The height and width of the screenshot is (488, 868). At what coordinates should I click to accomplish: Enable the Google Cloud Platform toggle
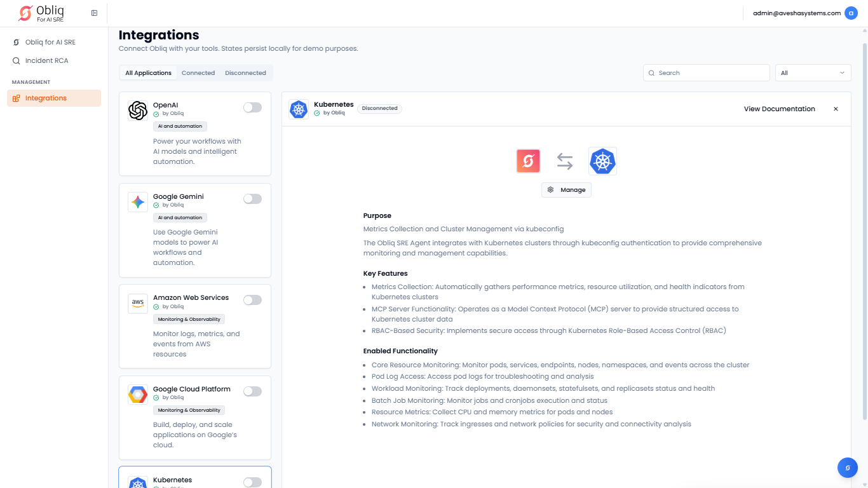tap(252, 391)
